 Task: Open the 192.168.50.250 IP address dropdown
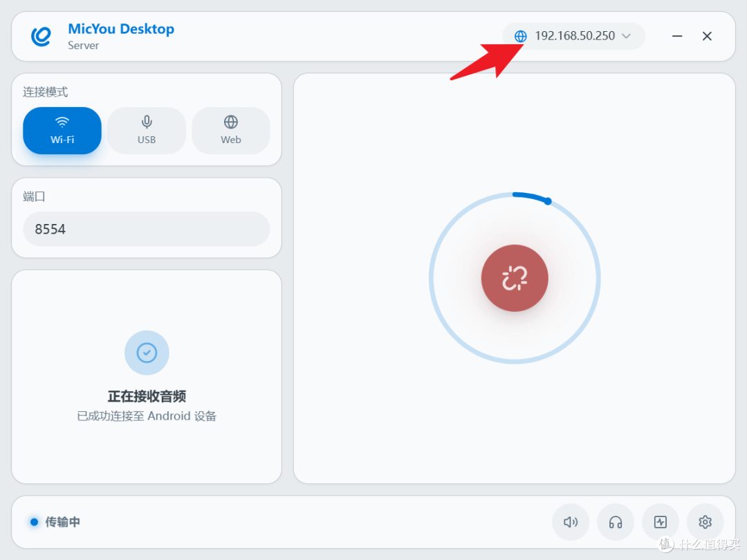[x=573, y=36]
